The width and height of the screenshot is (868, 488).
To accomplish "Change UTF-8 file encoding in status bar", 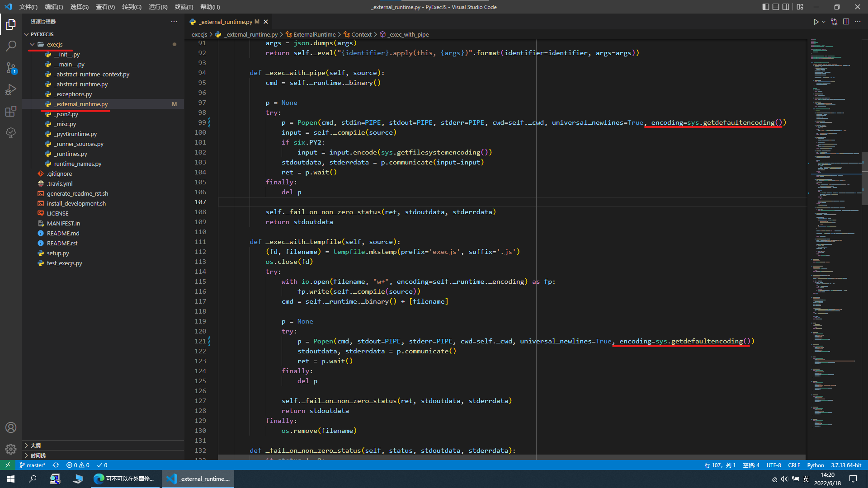I will pos(774,465).
